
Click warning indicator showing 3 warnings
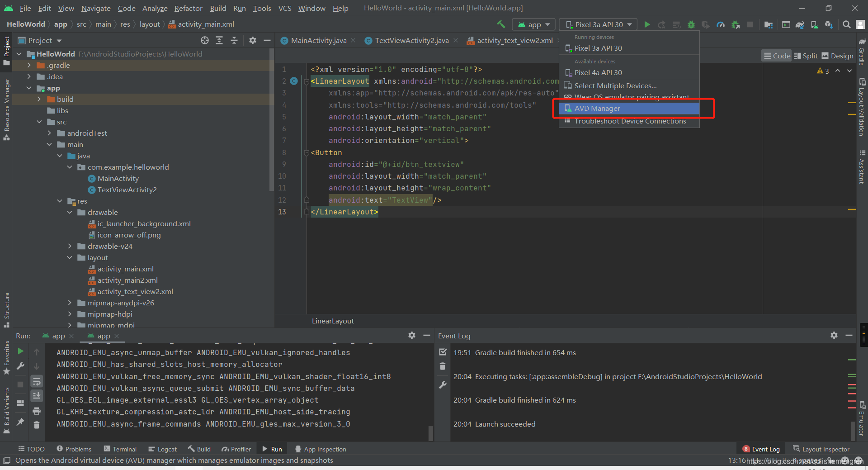(823, 71)
